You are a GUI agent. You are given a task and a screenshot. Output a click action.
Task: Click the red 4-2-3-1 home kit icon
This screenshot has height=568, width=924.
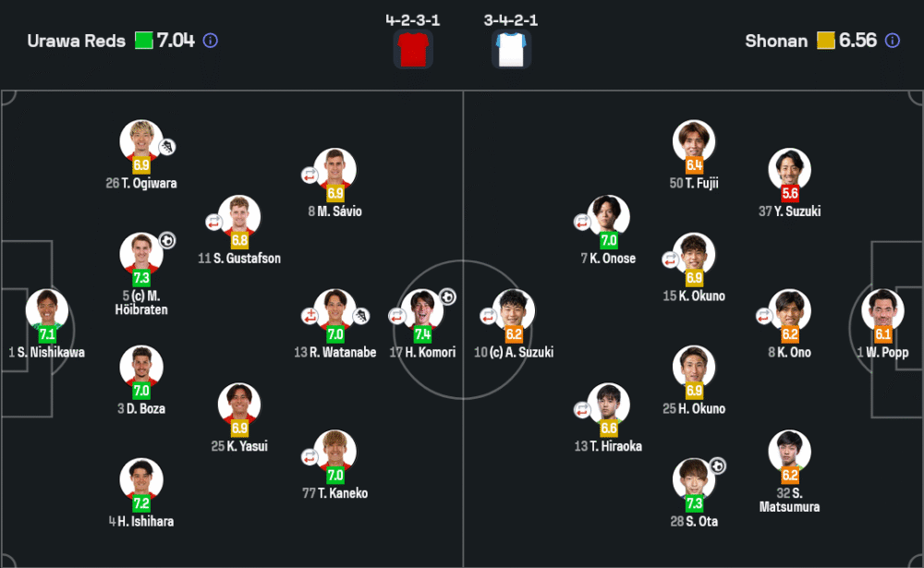(x=413, y=49)
